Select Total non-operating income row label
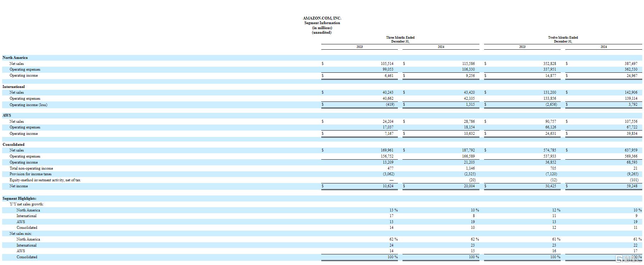 tap(31, 168)
